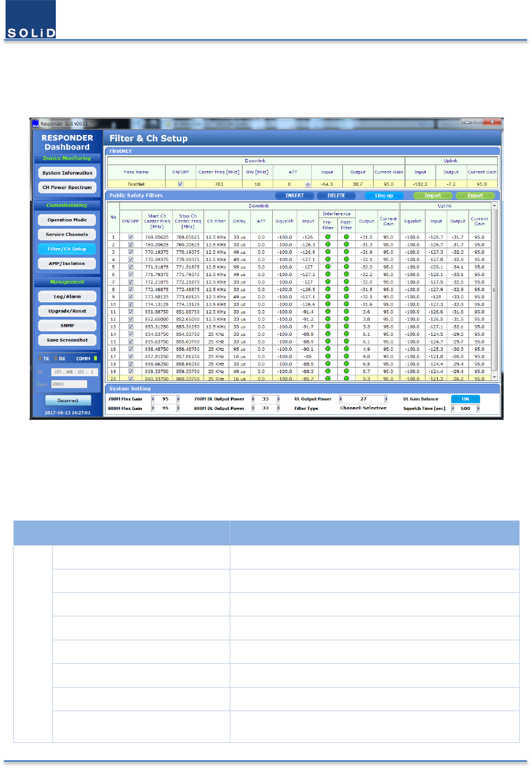Open System Information page
The image size is (532, 768).
click(x=67, y=173)
